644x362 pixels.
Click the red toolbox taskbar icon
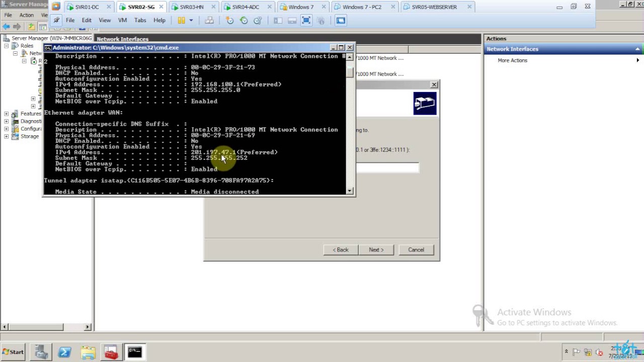(x=111, y=352)
